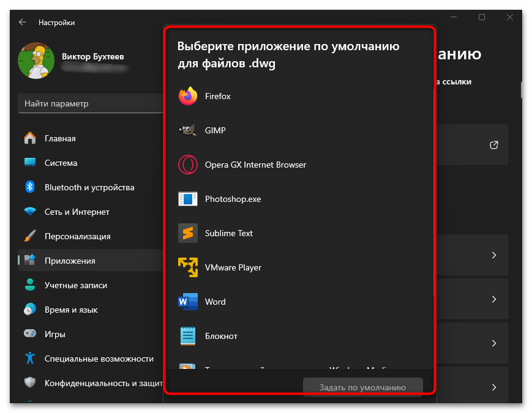Select Opera GX Internet Browser entry
Image resolution: width=532 pixels, height=413 pixels.
click(299, 165)
